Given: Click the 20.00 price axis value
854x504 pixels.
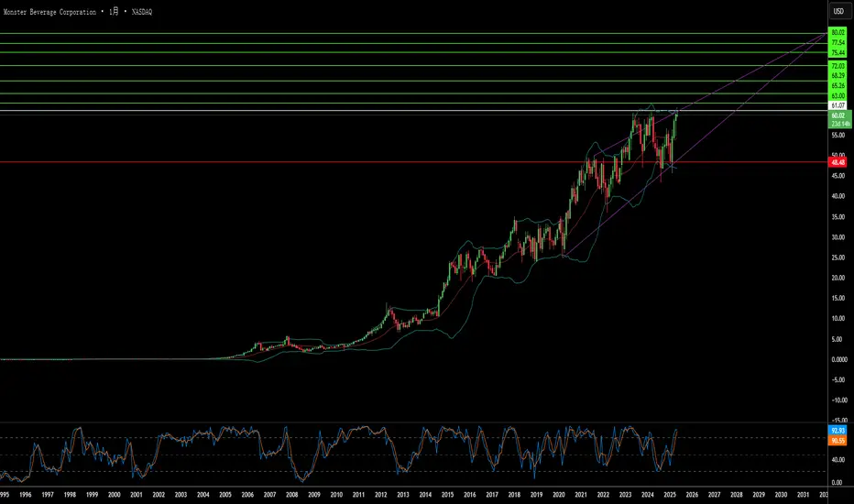Looking at the screenshot, I should 838,278.
